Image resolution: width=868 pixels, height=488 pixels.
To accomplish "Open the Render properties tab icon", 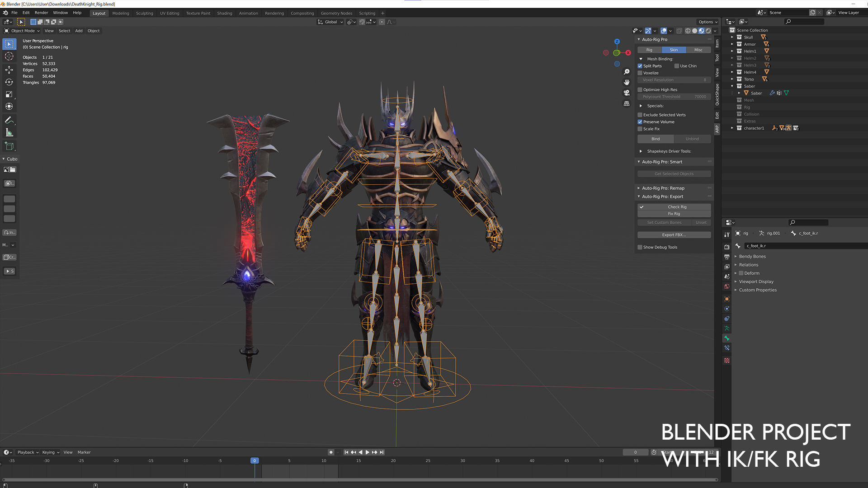I will coord(726,247).
